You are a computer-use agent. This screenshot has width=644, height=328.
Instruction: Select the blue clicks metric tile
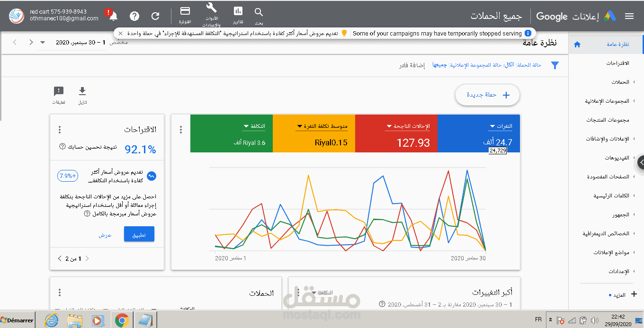point(478,133)
